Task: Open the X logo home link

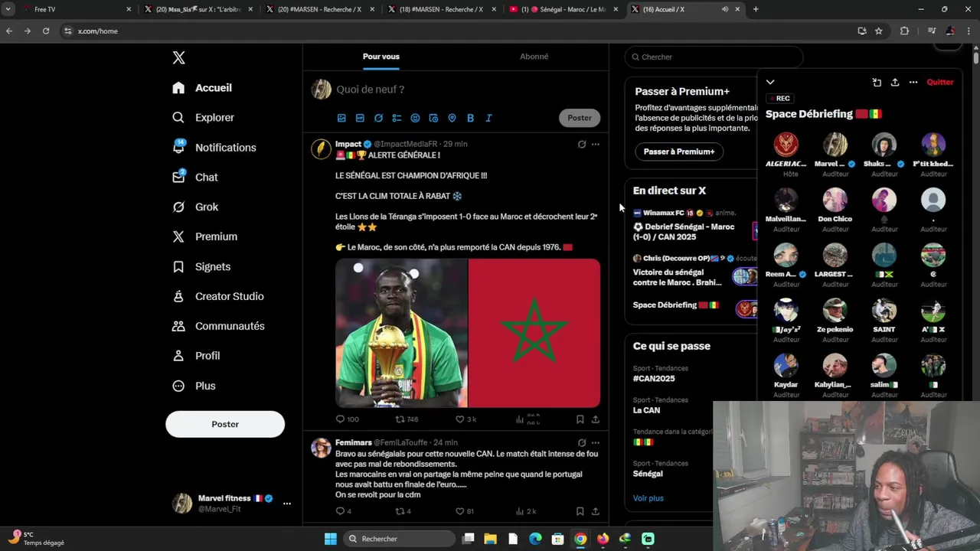Action: tap(178, 58)
